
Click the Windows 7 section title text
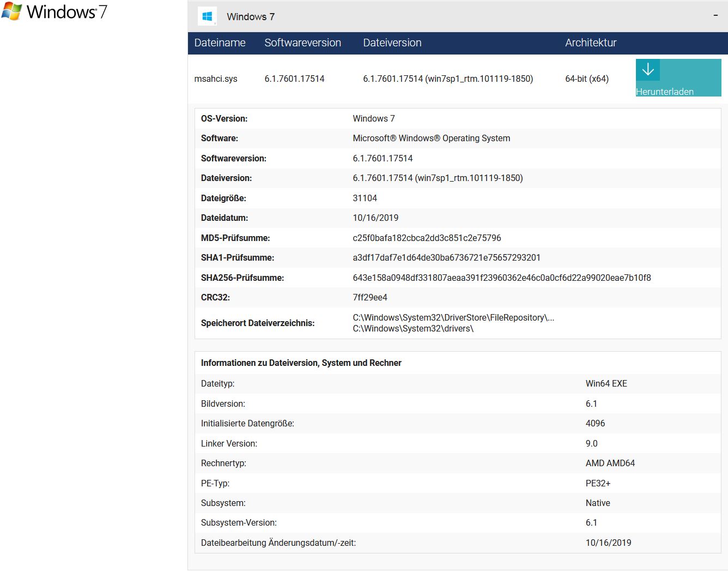click(251, 16)
